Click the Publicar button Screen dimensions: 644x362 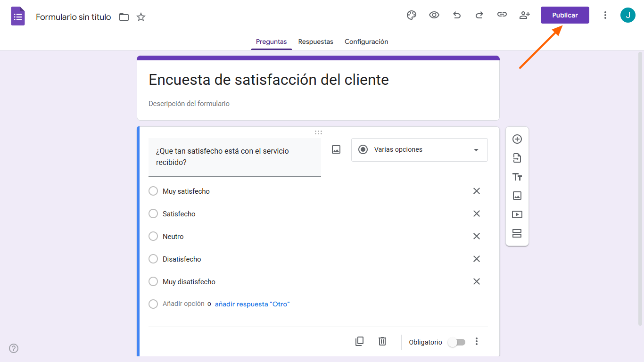(565, 15)
